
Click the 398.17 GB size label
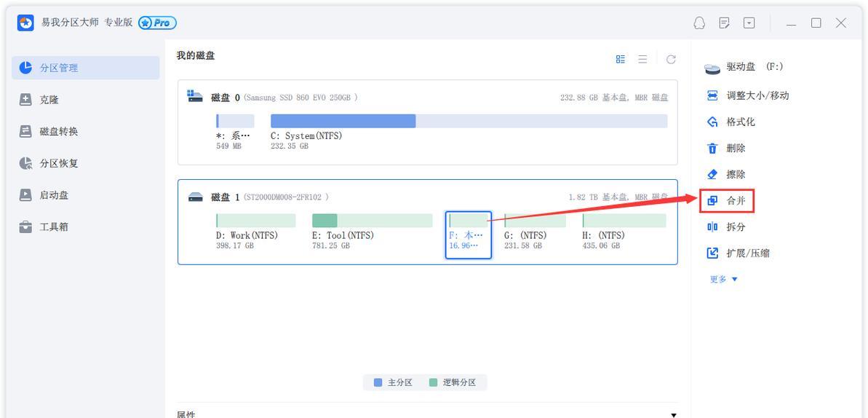click(x=235, y=245)
